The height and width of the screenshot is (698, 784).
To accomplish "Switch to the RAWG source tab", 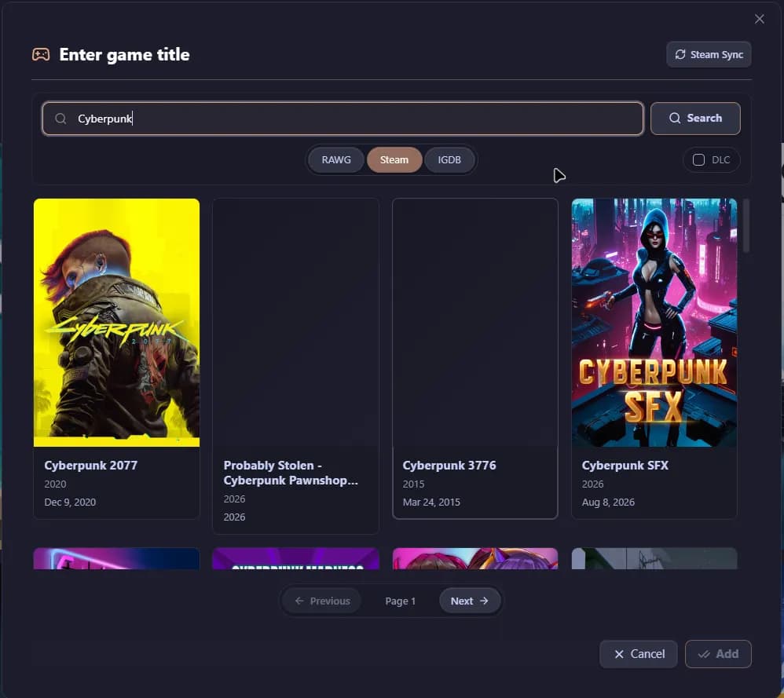I will (336, 160).
